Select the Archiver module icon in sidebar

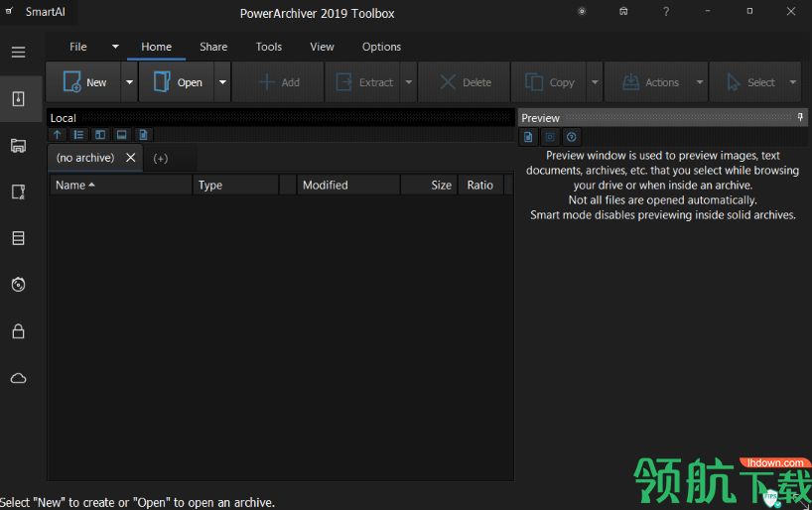click(19, 99)
